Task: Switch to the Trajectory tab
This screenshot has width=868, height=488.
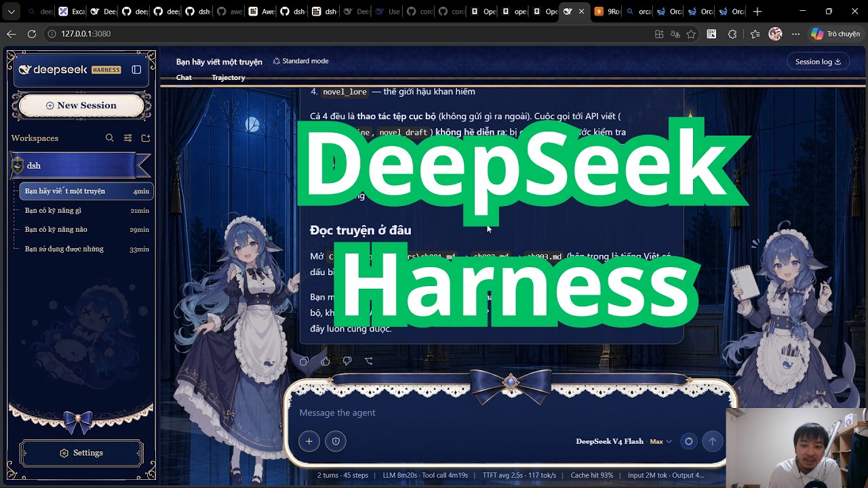Action: click(x=228, y=78)
